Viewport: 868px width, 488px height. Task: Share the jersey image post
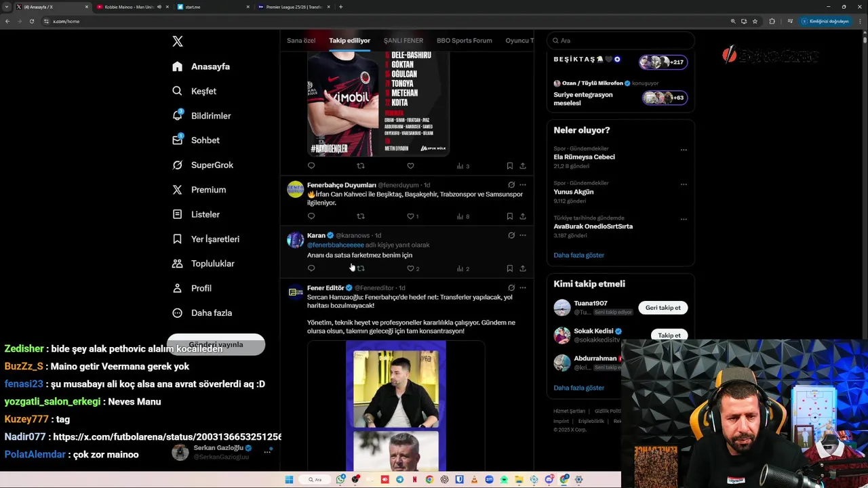[x=523, y=165]
